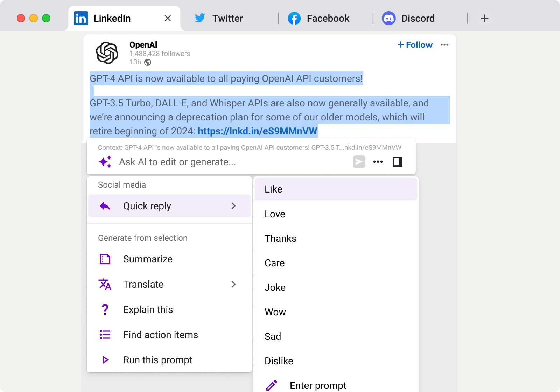Choose the Care quick reply
The height and width of the screenshot is (392, 560).
point(336,263)
